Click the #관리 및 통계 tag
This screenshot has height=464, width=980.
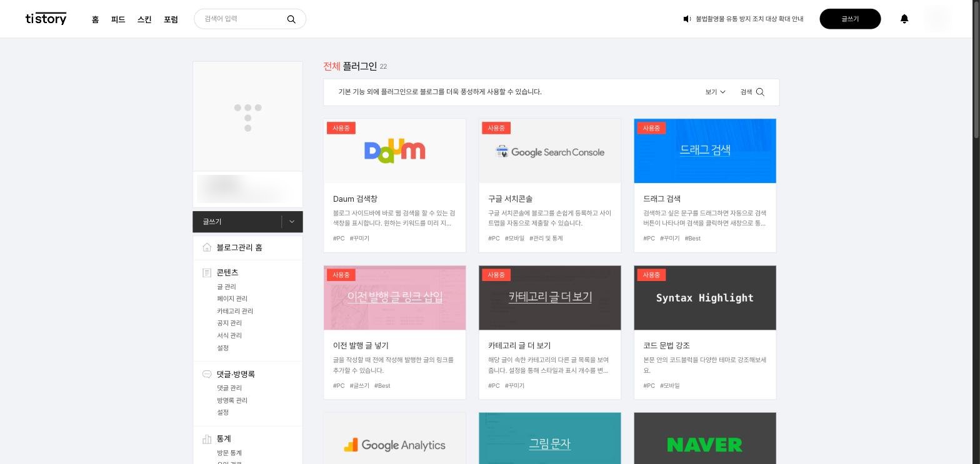tap(546, 239)
